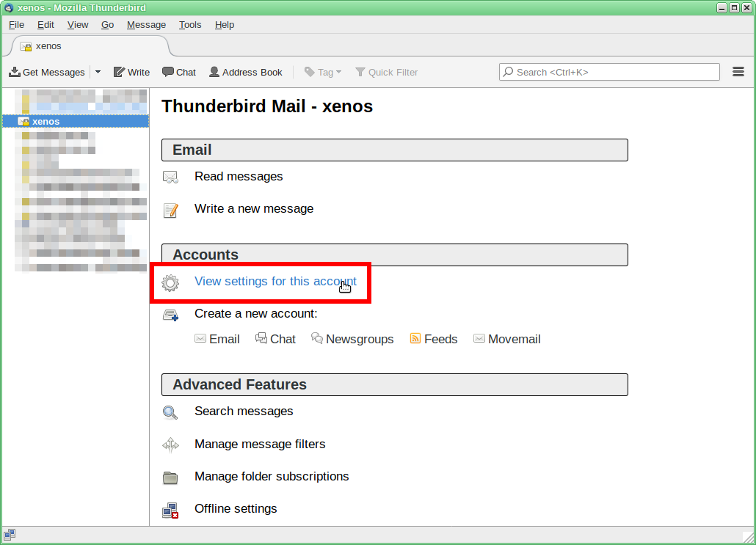
Task: Open the Tools menu
Action: coord(190,25)
